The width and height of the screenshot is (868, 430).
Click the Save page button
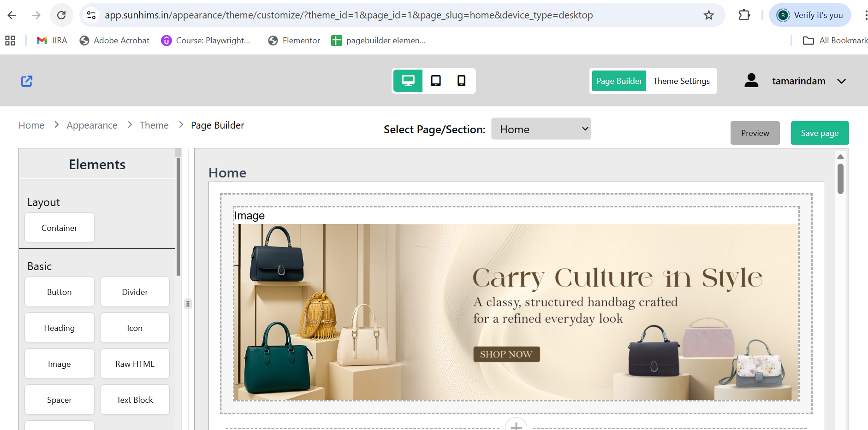[820, 133]
